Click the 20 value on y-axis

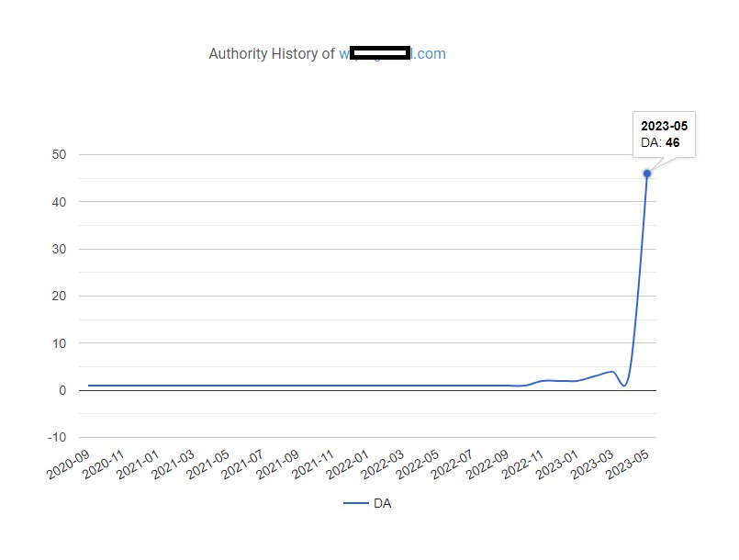point(60,296)
